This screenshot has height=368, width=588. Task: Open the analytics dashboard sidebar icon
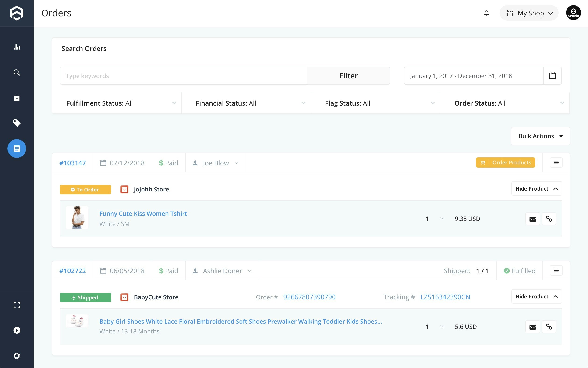pyautogui.click(x=17, y=47)
